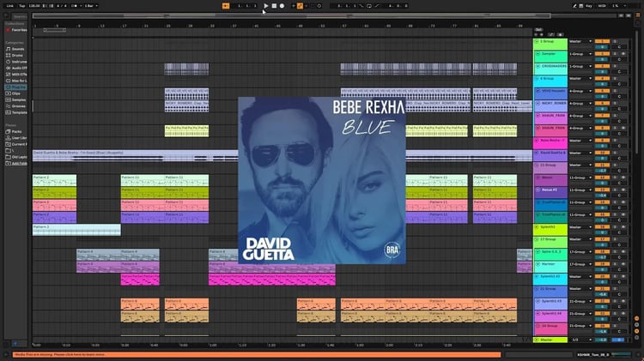This screenshot has width=644, height=361.
Task: Open the Templates browser category
Action: click(x=15, y=112)
